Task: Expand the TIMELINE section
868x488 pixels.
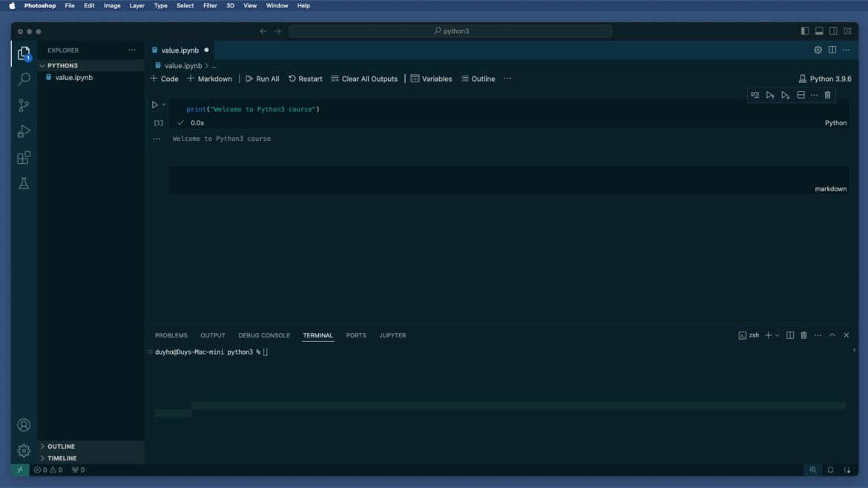Action: (x=62, y=458)
